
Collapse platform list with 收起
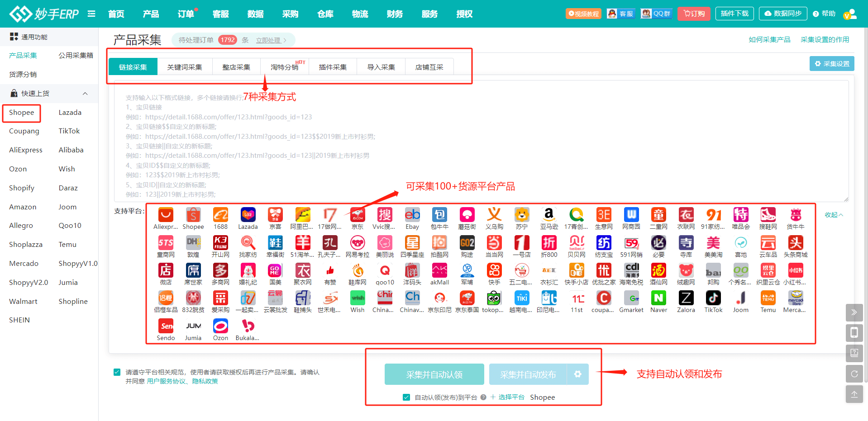coord(834,215)
